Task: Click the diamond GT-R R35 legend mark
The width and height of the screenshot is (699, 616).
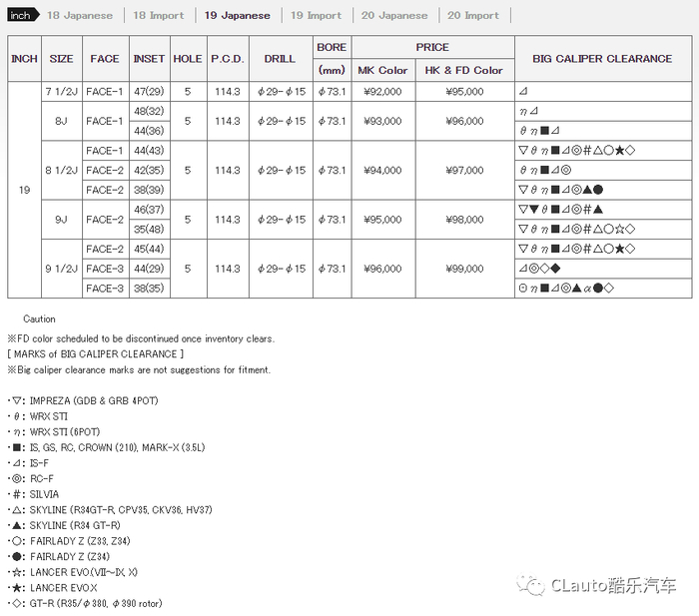Action: pos(17,603)
